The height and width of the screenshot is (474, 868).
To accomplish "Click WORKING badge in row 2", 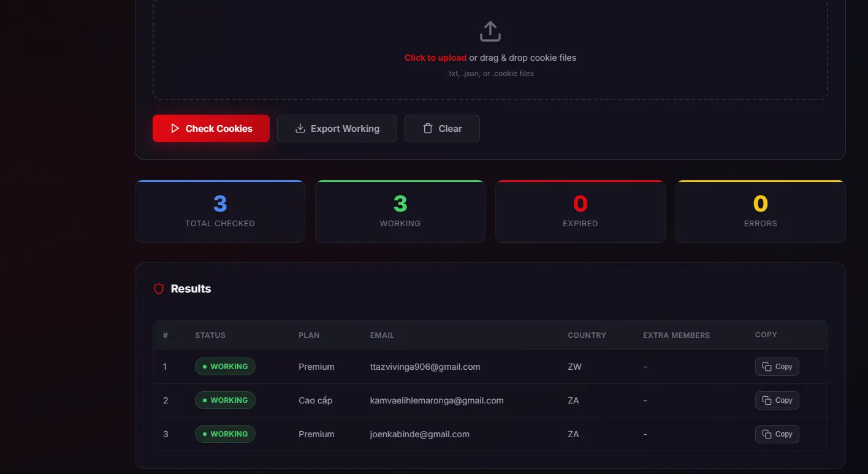I will (225, 400).
